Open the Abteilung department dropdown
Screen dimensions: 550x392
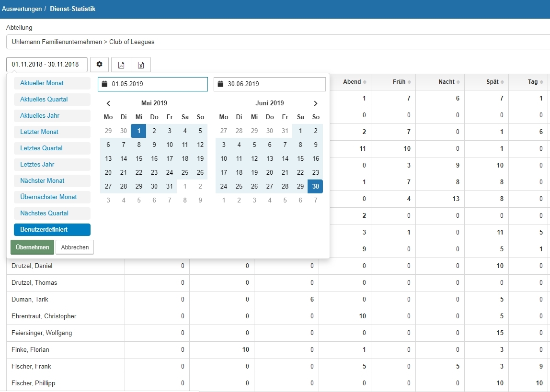(x=278, y=42)
